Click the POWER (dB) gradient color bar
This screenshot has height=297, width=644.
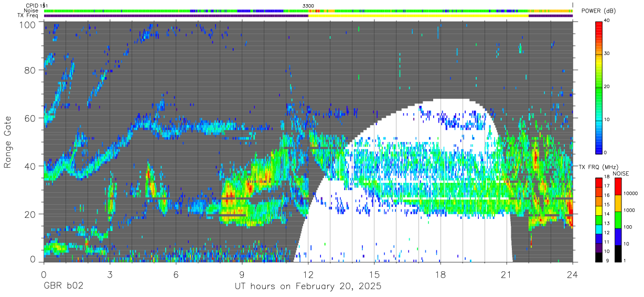599,86
